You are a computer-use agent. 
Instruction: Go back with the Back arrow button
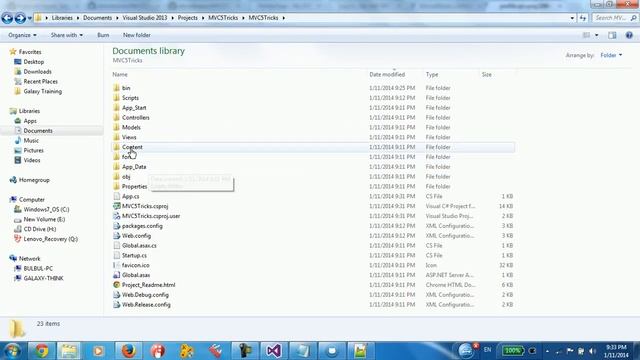(7, 18)
